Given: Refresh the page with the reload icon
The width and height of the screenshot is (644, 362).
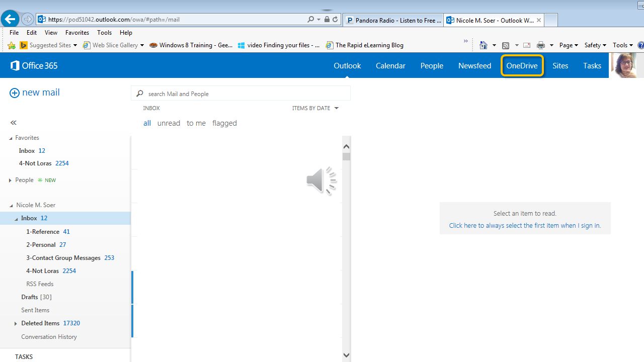Looking at the screenshot, I should pyautogui.click(x=335, y=20).
